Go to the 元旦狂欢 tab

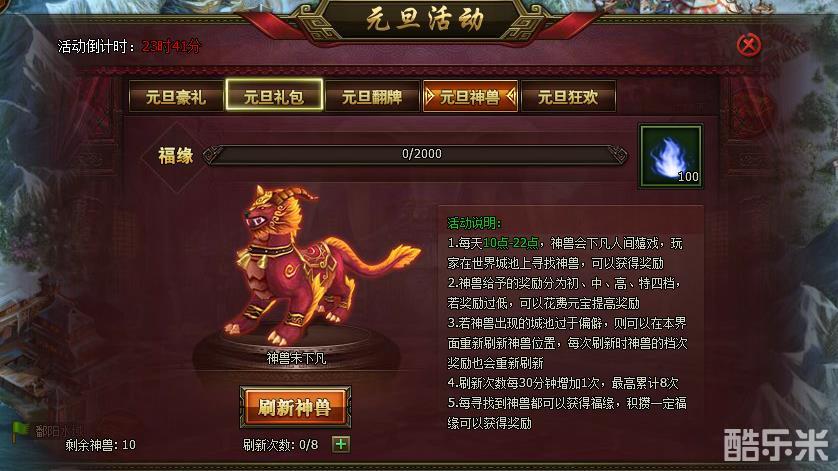click(x=568, y=97)
